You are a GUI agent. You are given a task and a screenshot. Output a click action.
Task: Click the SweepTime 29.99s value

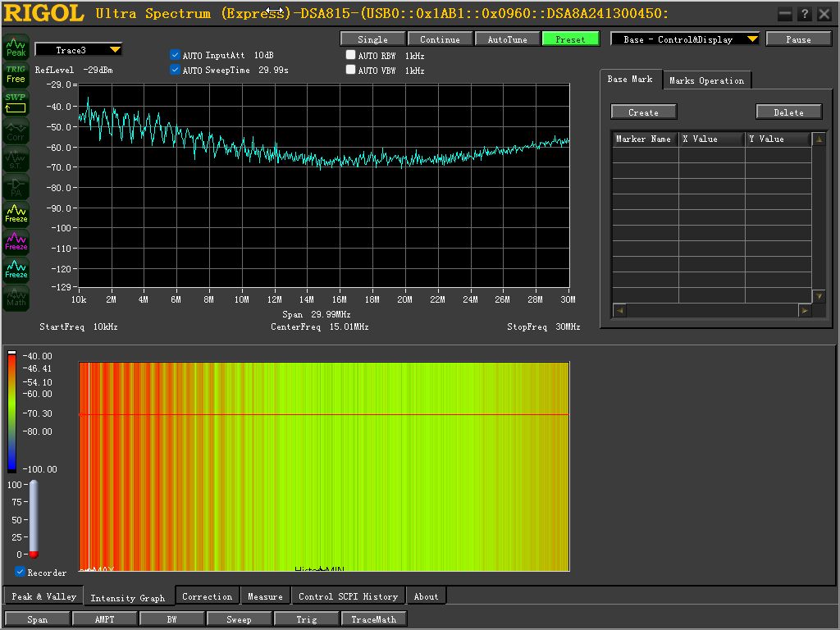point(273,71)
